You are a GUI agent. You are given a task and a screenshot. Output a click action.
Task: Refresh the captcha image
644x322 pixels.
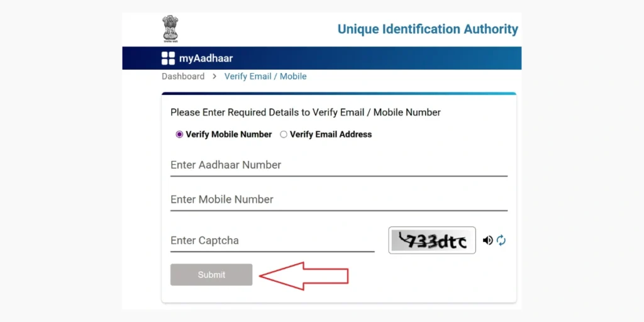click(501, 240)
